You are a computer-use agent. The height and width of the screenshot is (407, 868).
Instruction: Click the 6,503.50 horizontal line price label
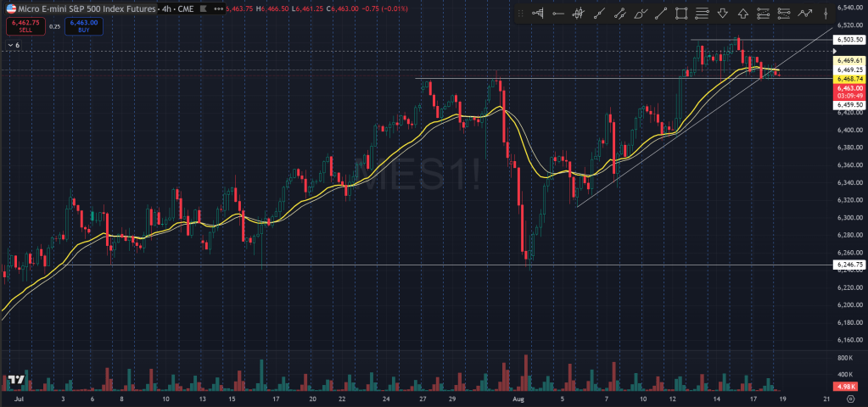(849, 40)
